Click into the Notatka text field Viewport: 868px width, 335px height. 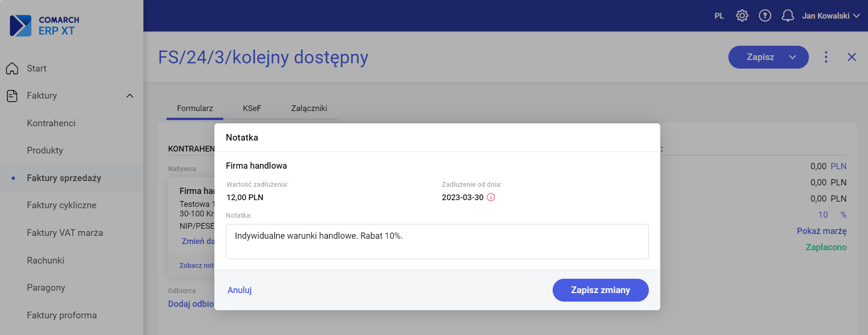[x=437, y=242]
